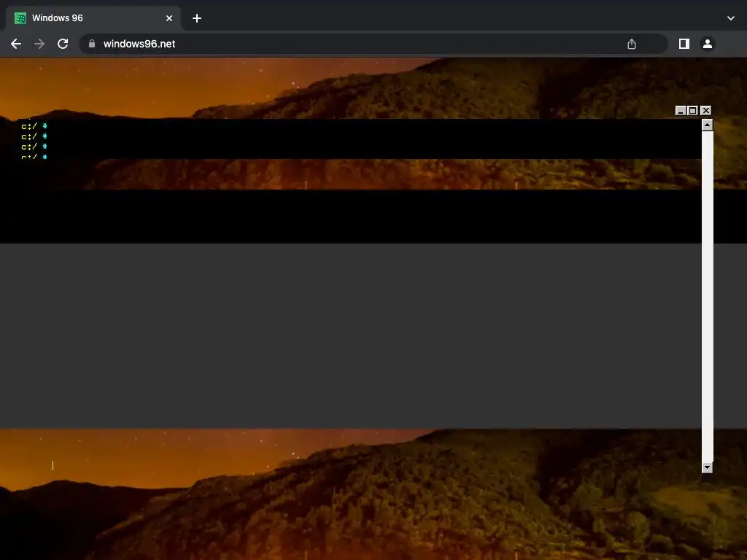747x560 pixels.
Task: Expand the tab search chevron
Action: 731,18
